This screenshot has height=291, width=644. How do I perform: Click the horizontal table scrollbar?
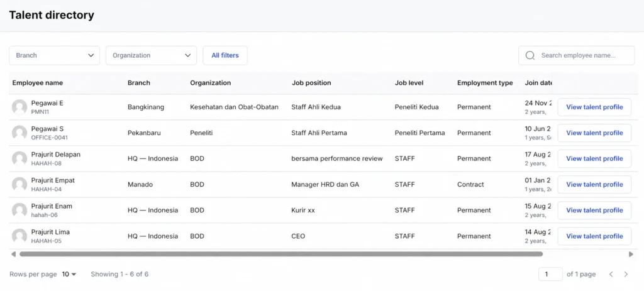(281, 255)
